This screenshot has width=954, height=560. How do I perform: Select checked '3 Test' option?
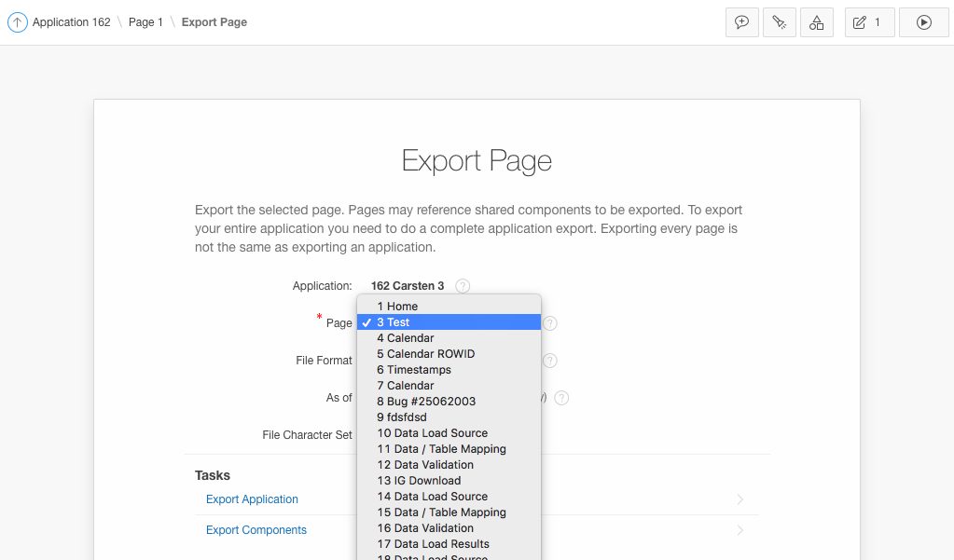(x=449, y=322)
